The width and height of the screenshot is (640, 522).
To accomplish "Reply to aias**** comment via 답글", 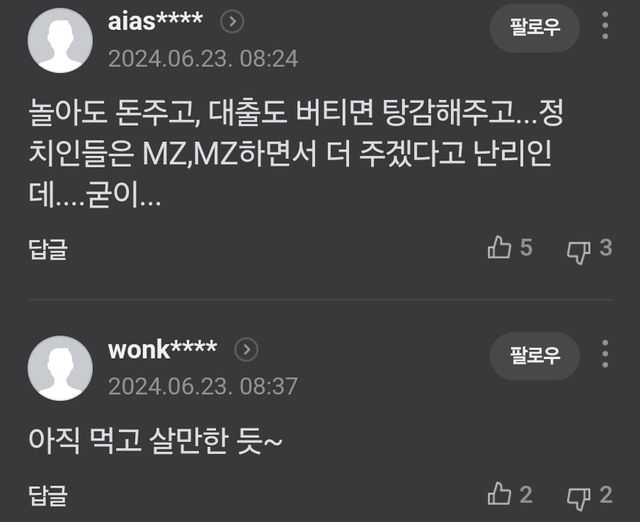I will pyautogui.click(x=48, y=249).
